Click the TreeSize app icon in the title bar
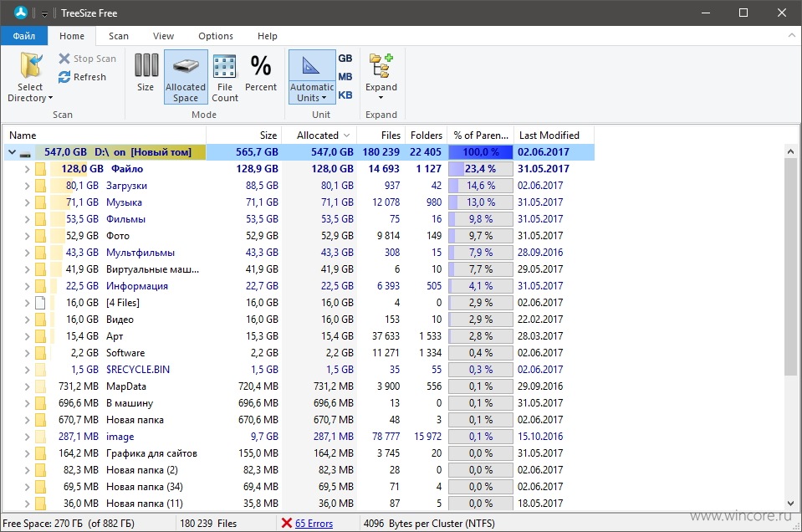Screen dimensions: 802x532 (x=21, y=13)
